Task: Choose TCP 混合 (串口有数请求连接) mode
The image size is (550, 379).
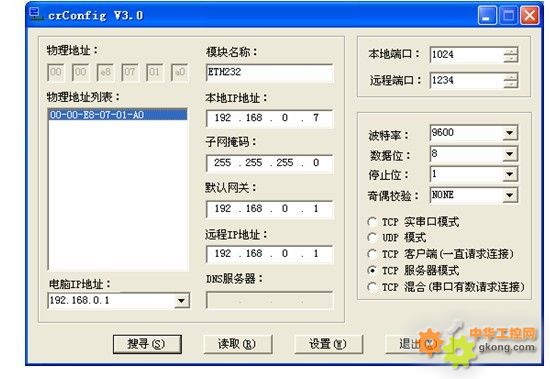Action: click(x=372, y=287)
